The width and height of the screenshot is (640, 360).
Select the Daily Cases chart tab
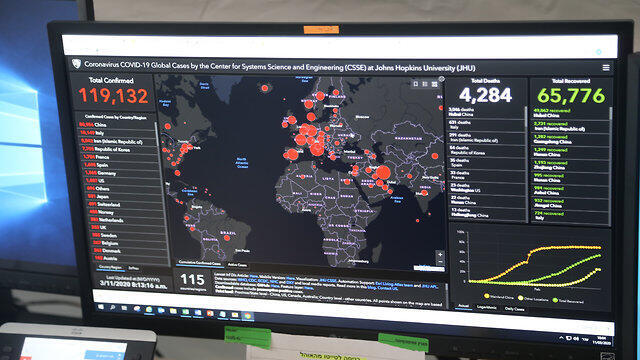pos(514,309)
